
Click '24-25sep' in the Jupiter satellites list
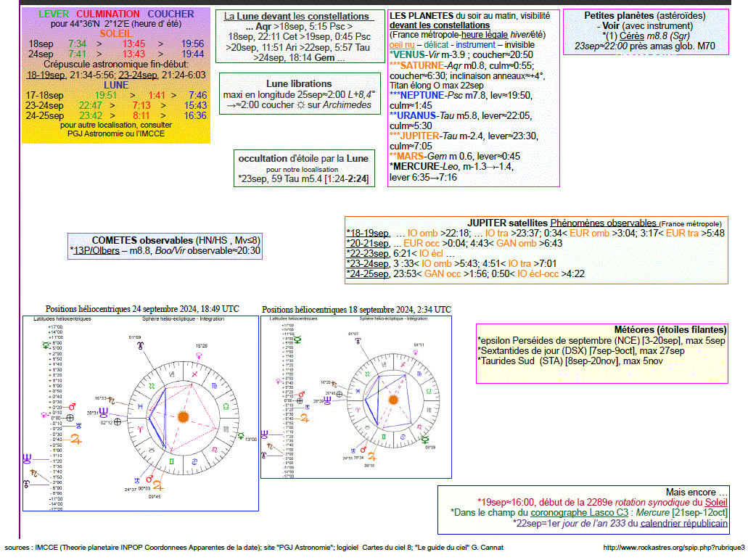[369, 273]
